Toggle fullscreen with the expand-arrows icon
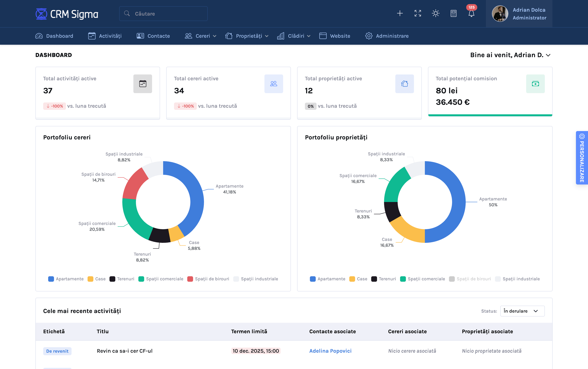 (x=418, y=13)
